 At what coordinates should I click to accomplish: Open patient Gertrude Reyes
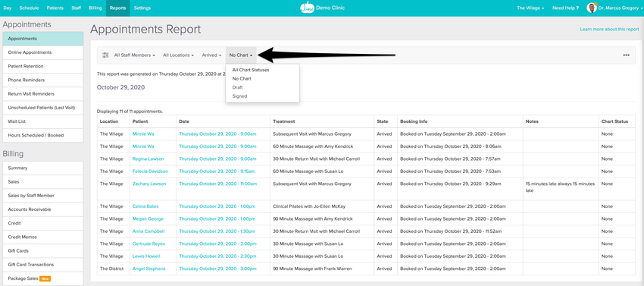[148, 244]
